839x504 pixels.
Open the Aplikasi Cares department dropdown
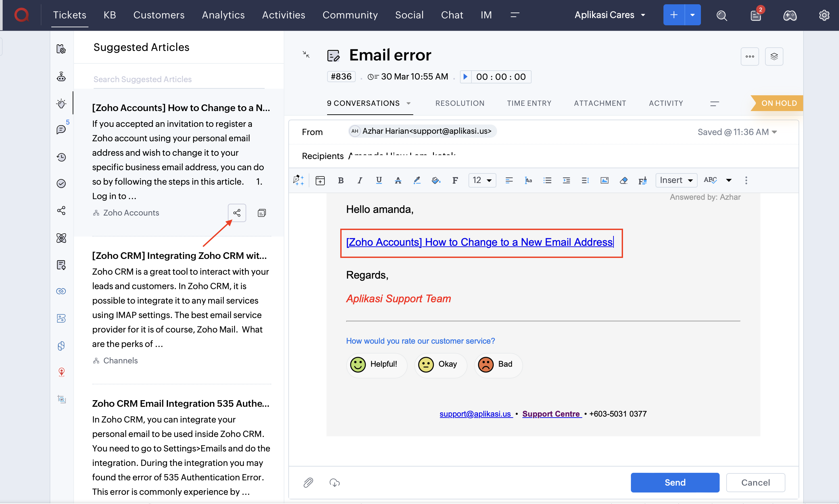click(610, 15)
